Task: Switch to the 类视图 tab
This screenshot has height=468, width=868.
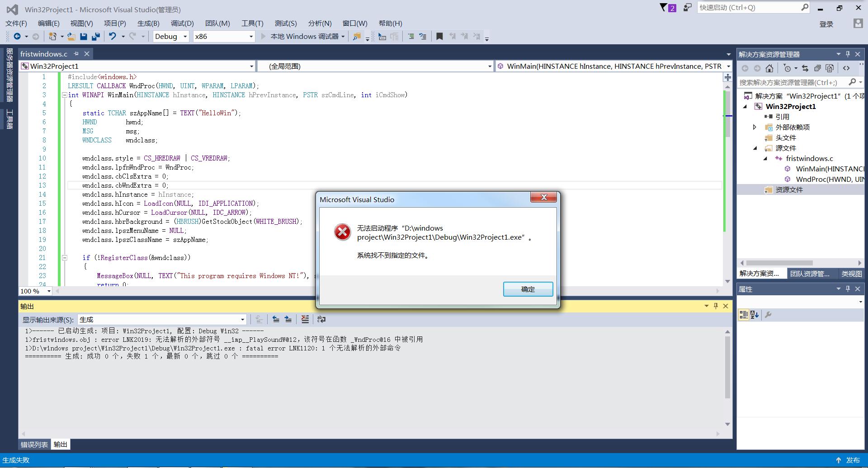Action: pyautogui.click(x=851, y=274)
